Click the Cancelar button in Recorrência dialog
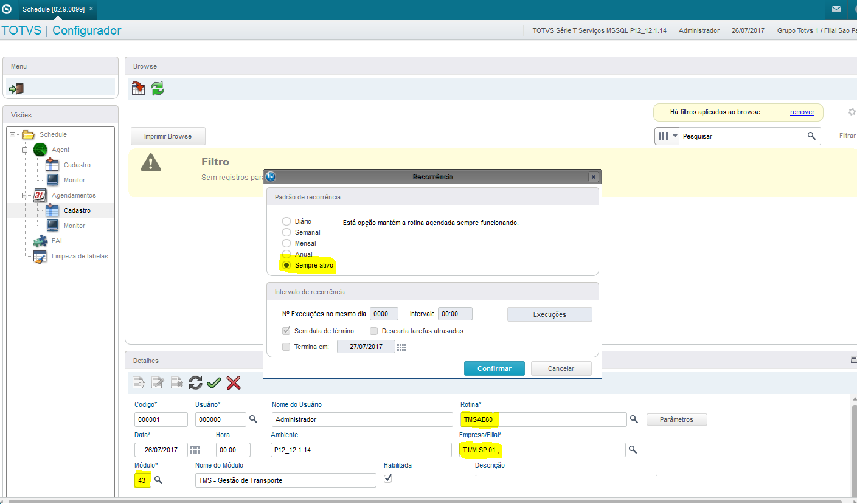 pyautogui.click(x=561, y=368)
